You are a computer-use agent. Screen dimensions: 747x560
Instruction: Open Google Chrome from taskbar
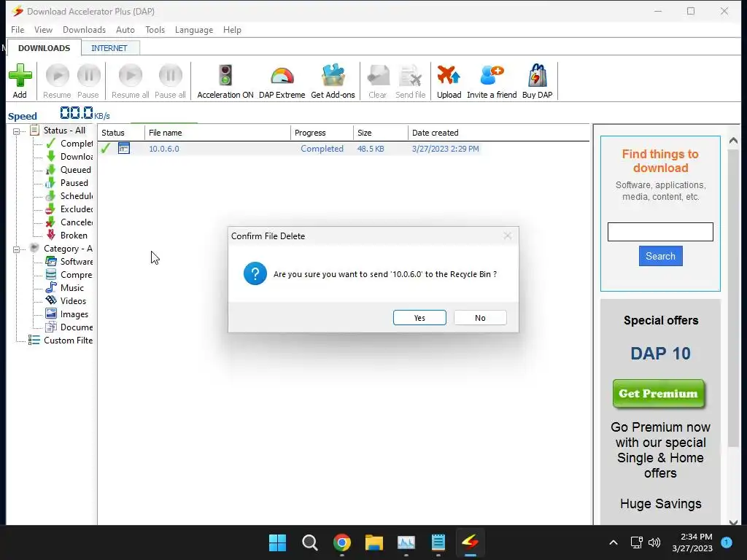342,542
